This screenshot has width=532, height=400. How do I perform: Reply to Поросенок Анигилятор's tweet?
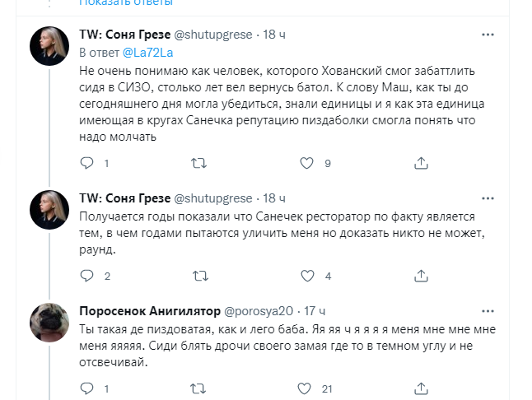[x=87, y=389]
